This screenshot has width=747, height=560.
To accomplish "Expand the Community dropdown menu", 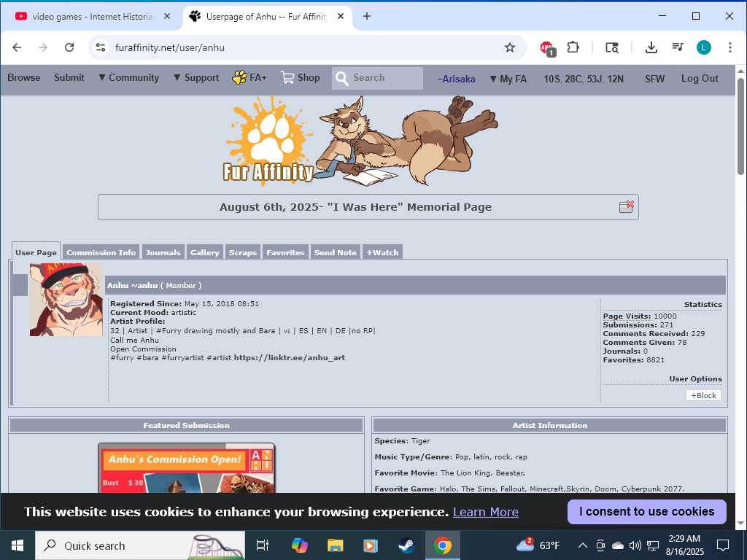I will point(128,77).
